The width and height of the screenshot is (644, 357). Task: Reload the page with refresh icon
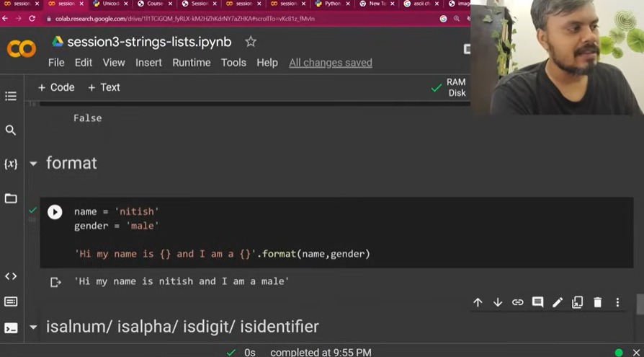click(32, 19)
